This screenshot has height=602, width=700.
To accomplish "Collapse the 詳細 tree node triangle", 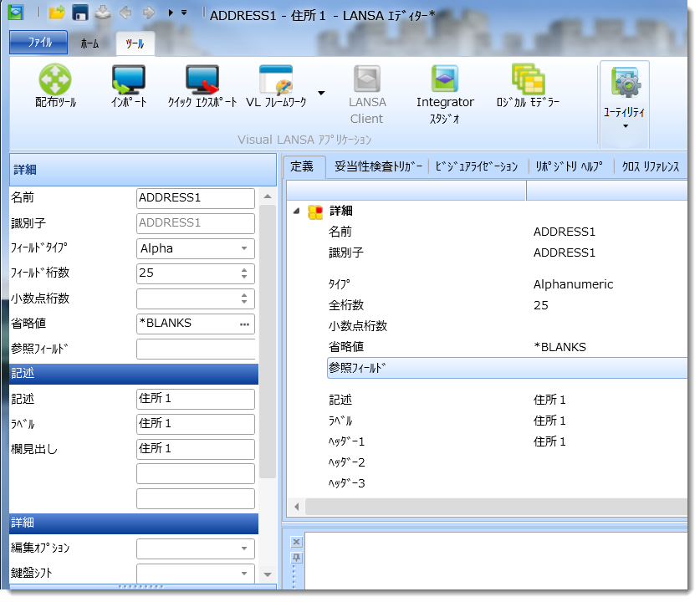I will tap(296, 211).
